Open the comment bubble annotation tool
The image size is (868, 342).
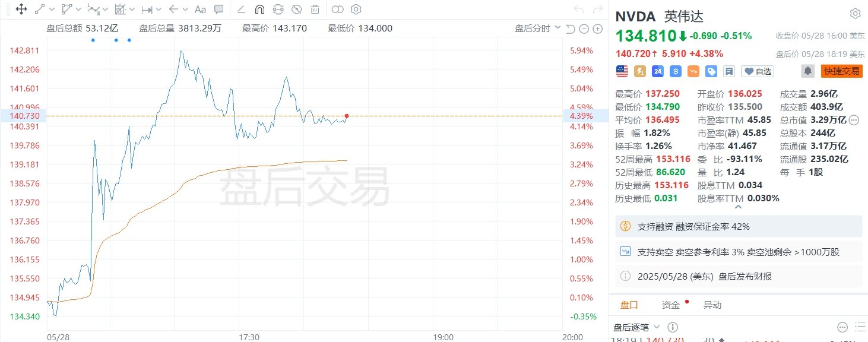(219, 9)
